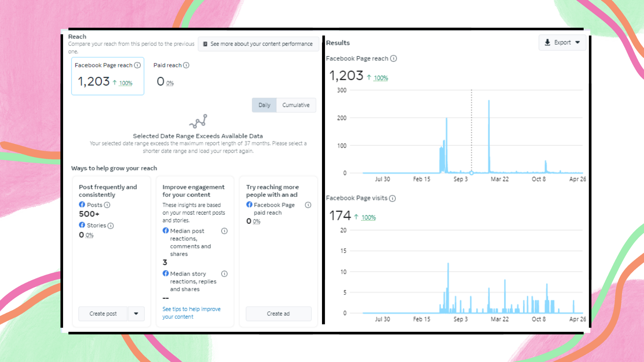The image size is (644, 362).
Task: Click the Create post button
Action: (x=103, y=314)
